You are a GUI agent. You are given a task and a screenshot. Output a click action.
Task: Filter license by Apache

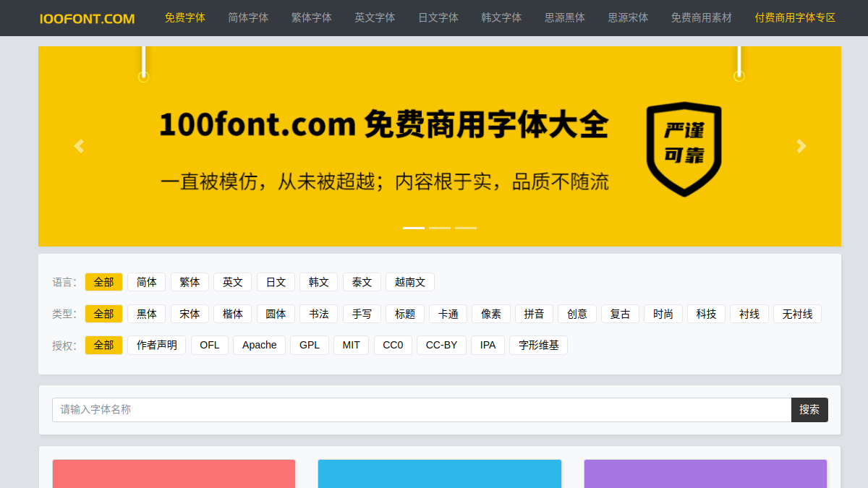coord(260,345)
